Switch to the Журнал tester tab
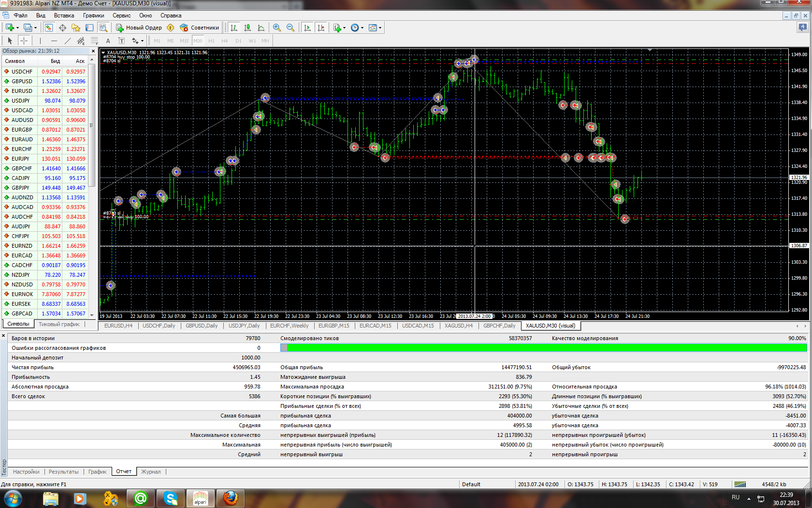This screenshot has width=812, height=508. click(151, 472)
